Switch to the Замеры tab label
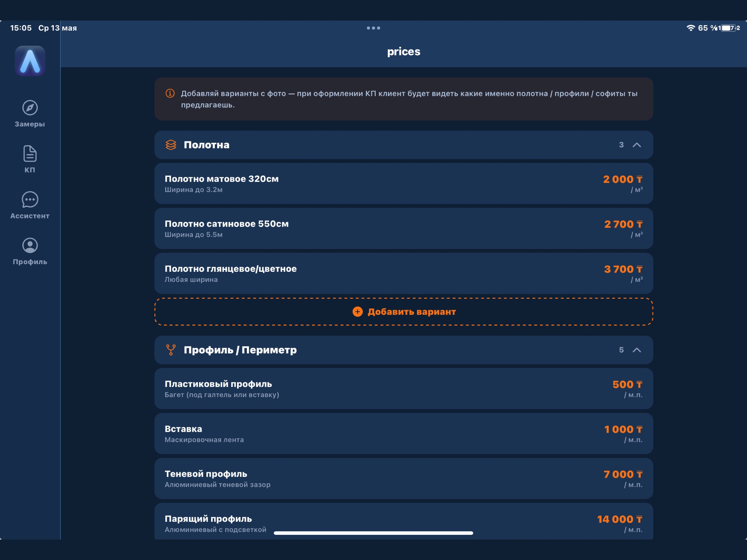This screenshot has height=560, width=747. [30, 124]
